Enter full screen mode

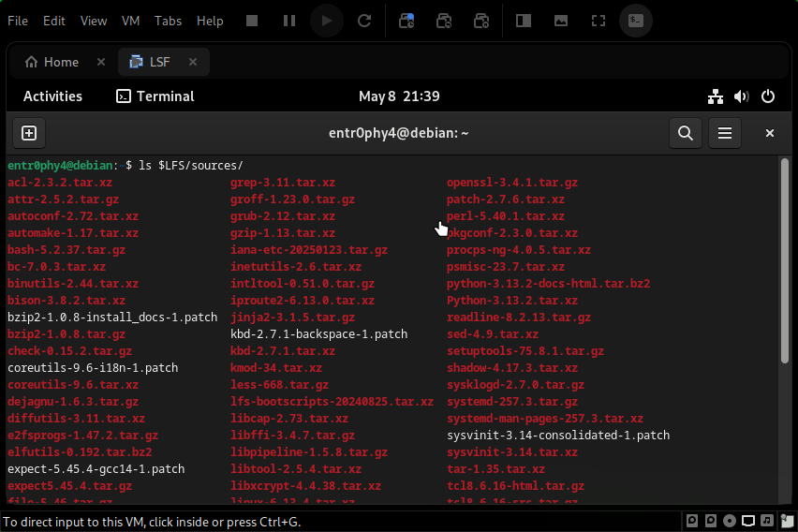[x=598, y=21]
